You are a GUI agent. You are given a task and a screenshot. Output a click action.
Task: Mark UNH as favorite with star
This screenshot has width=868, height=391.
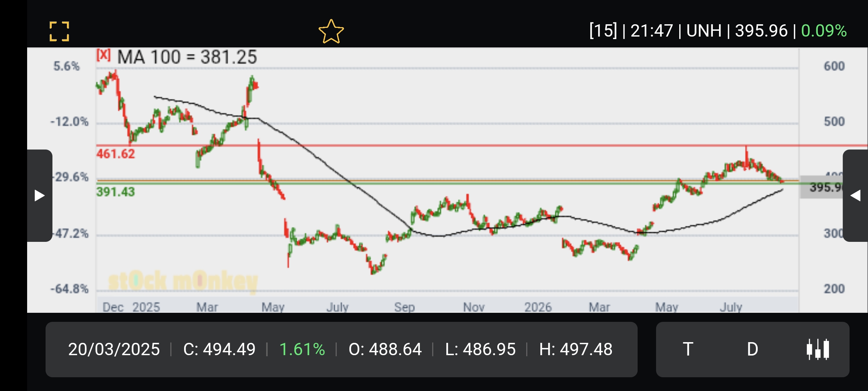(x=331, y=31)
